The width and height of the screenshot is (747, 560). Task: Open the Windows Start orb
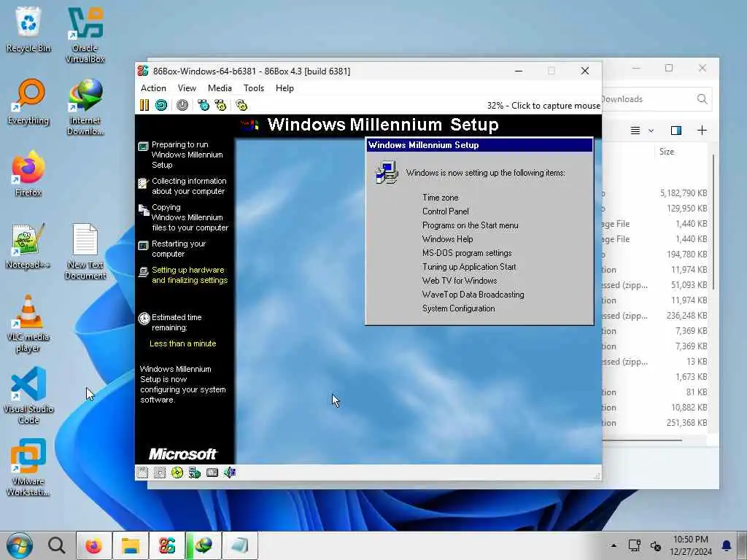coord(20,545)
